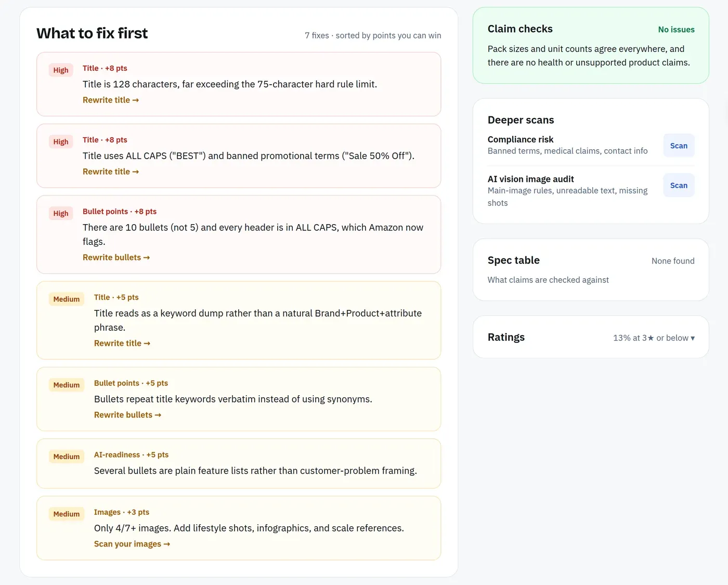Click "Title is 128 characters" description text
Screen dimensions: 728x585
(230, 84)
